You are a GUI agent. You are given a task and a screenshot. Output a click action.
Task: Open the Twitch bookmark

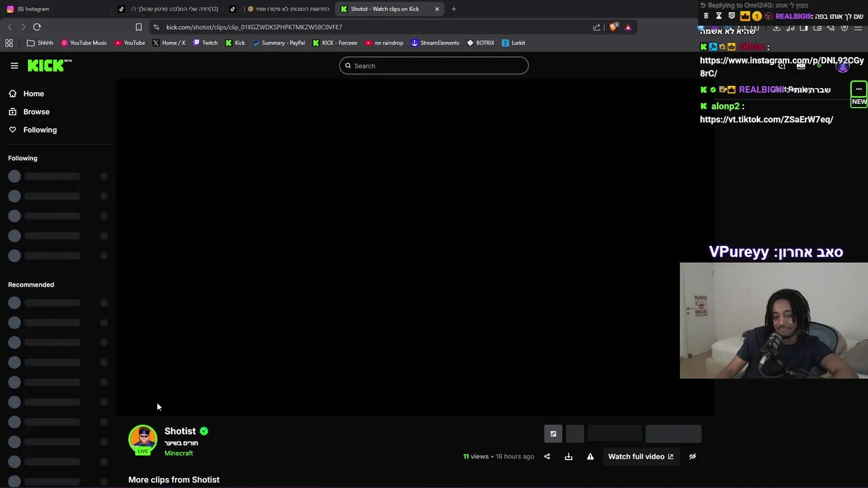pyautogui.click(x=205, y=43)
